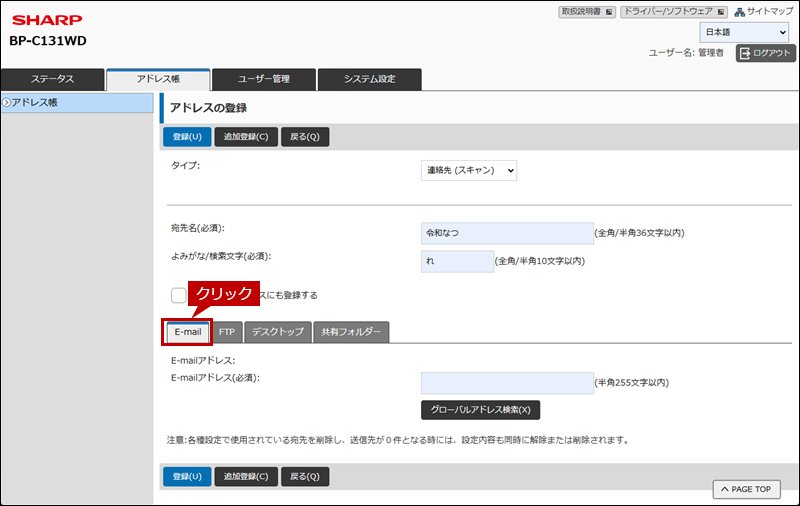This screenshot has height=506, width=800.
Task: Click the top 戻る(Q) button
Action: click(305, 137)
